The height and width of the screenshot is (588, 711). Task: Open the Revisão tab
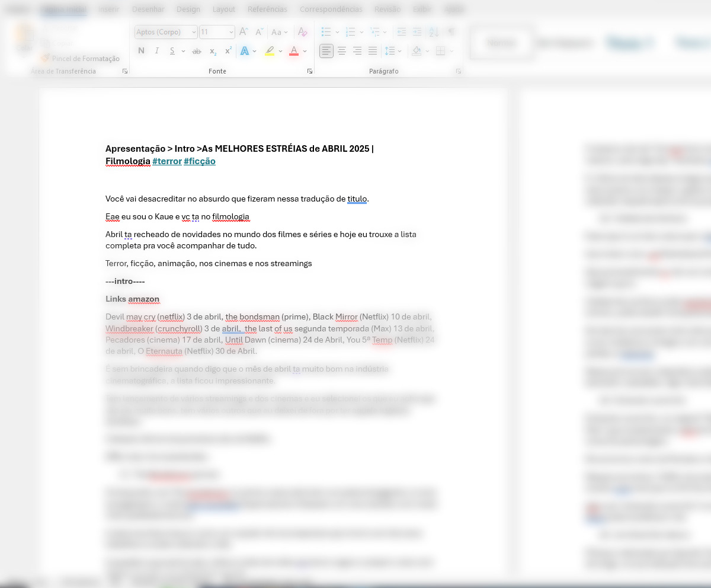coord(387,9)
